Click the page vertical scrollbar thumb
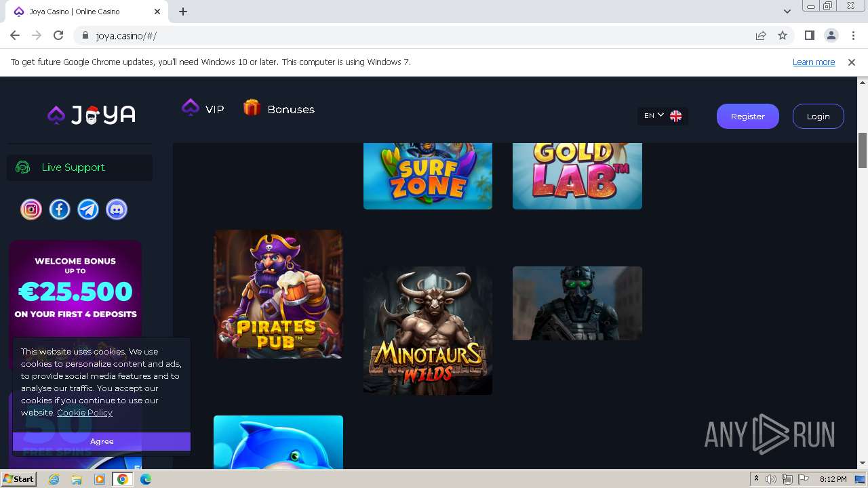This screenshot has height=488, width=868. (863, 150)
